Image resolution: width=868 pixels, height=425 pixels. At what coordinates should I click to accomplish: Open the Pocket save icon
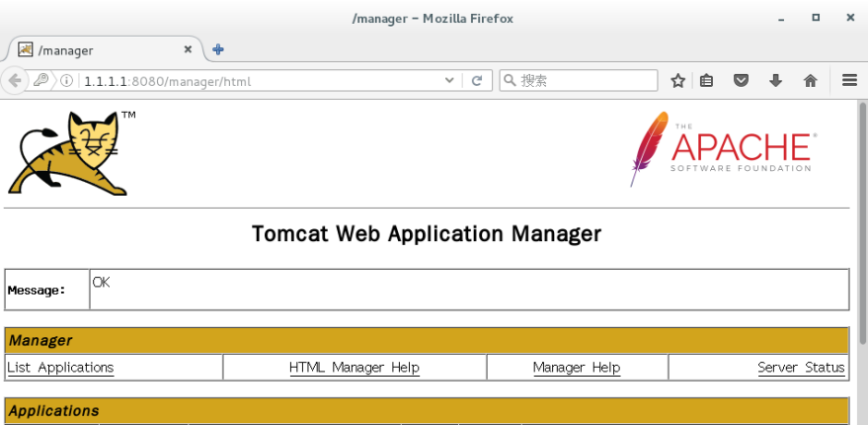tap(741, 81)
